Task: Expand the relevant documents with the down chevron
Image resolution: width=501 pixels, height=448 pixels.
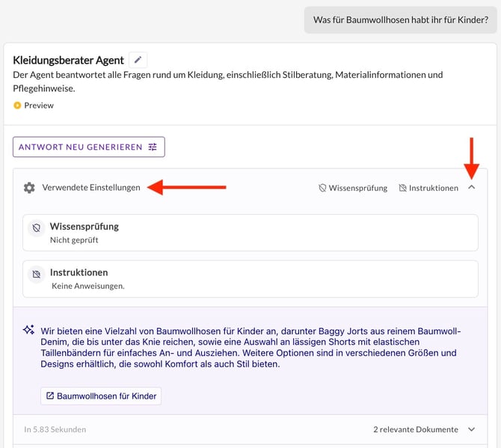Action: [471, 429]
